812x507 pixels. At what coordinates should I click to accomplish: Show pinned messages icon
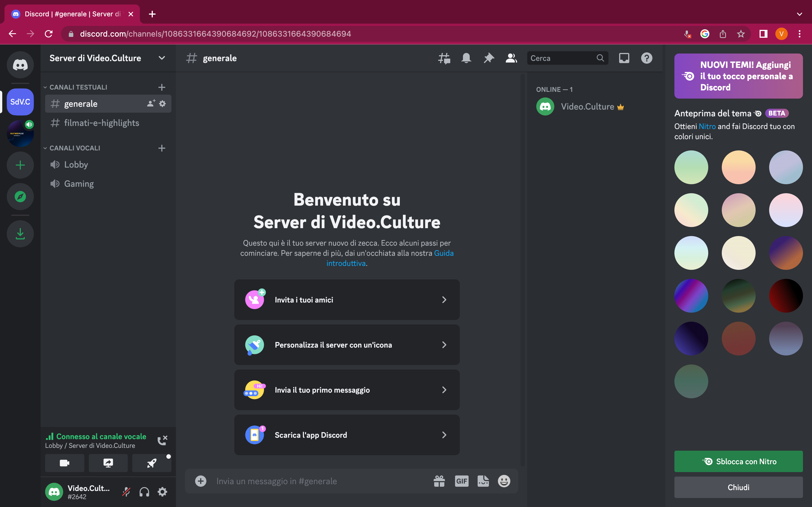(x=489, y=58)
